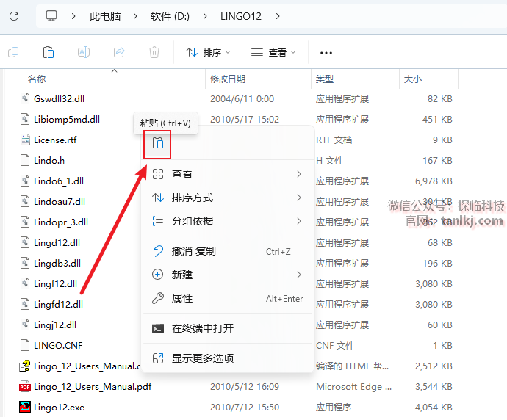
Task: Click the refresh icon in address bar
Action: 14,16
